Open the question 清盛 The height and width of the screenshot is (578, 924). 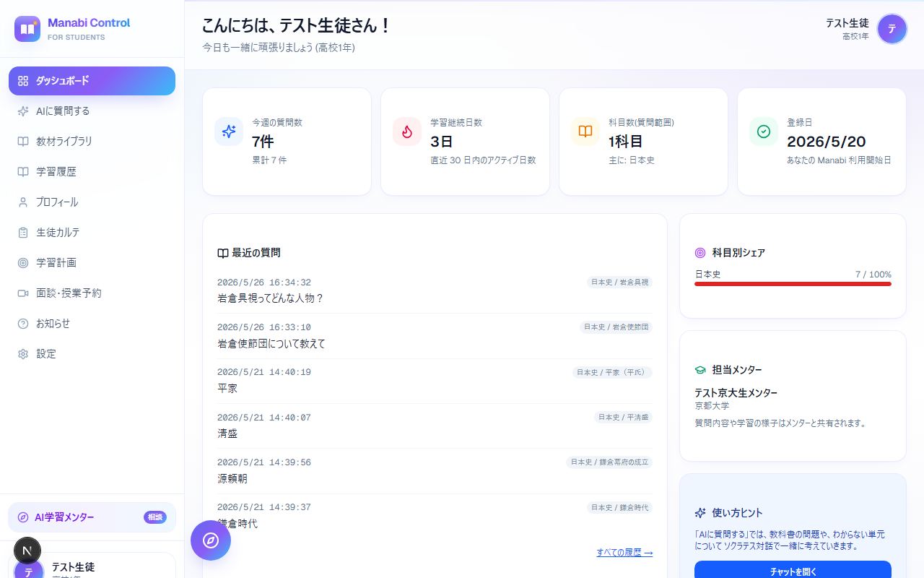click(x=227, y=434)
